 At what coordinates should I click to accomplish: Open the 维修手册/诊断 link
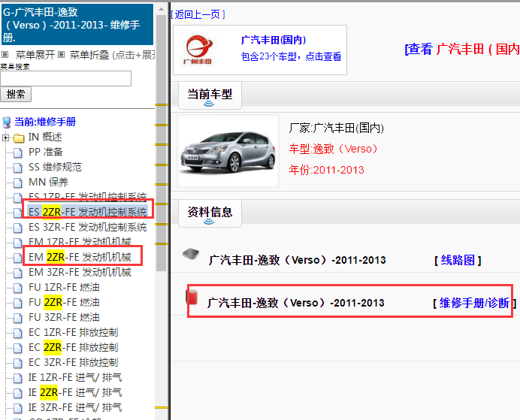(475, 303)
